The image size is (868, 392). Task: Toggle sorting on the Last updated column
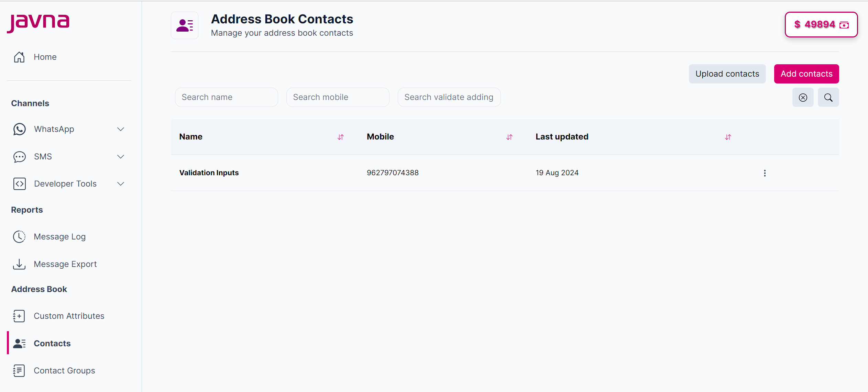(x=728, y=137)
